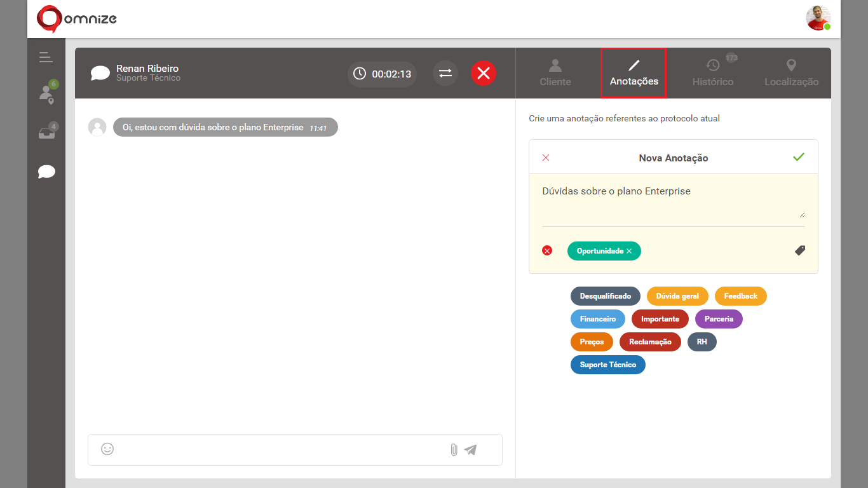This screenshot has height=488, width=868.
Task: Add the Dúvida geral tag
Action: (677, 296)
